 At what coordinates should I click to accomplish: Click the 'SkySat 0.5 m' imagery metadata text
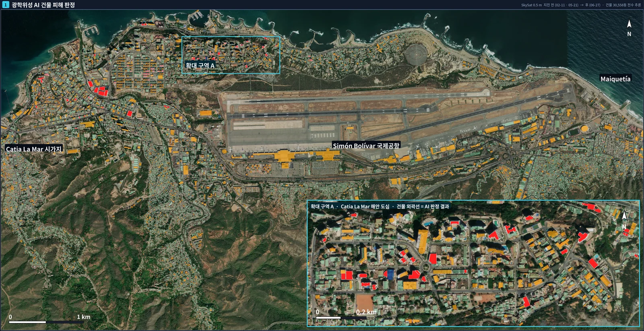point(531,5)
